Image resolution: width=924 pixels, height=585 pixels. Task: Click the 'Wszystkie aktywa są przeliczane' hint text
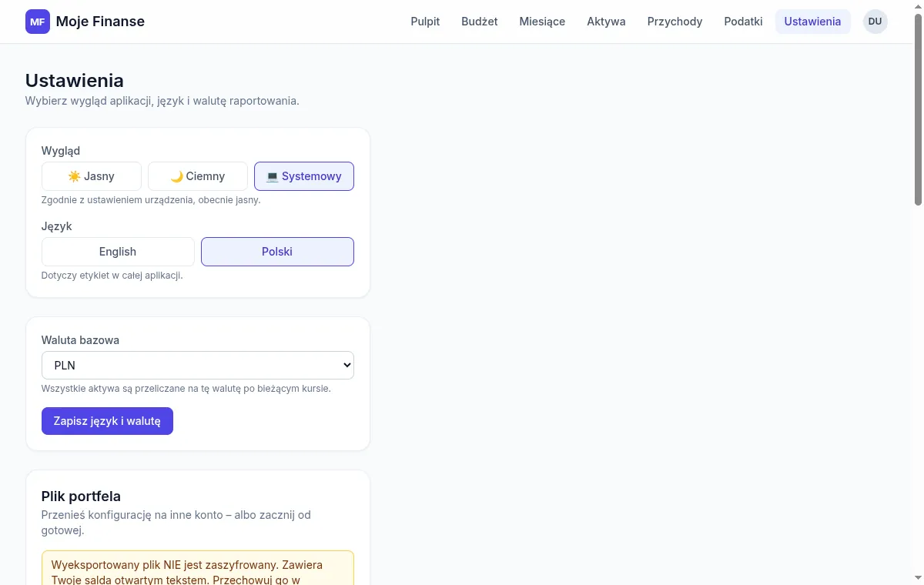pos(186,388)
